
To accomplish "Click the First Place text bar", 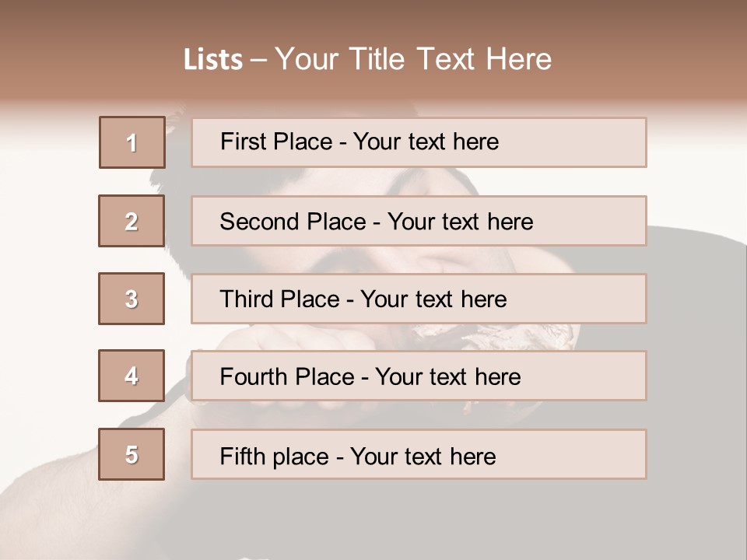I will 419,142.
